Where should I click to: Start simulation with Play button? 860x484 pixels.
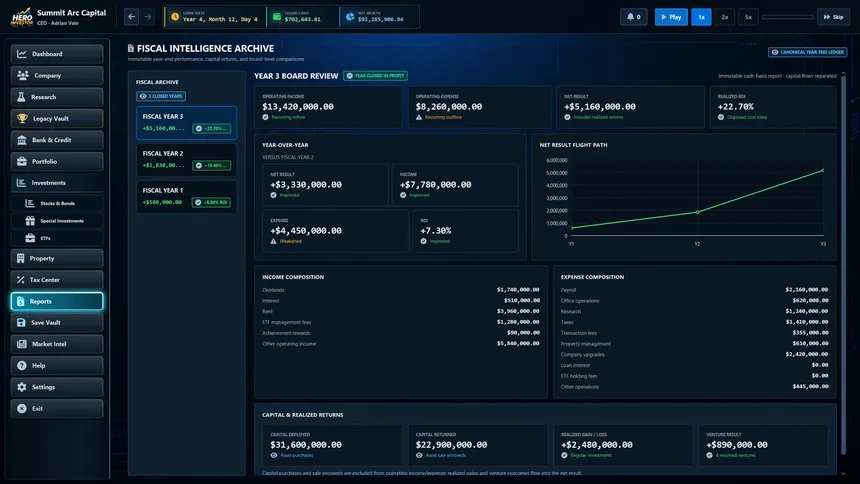pyautogui.click(x=671, y=17)
